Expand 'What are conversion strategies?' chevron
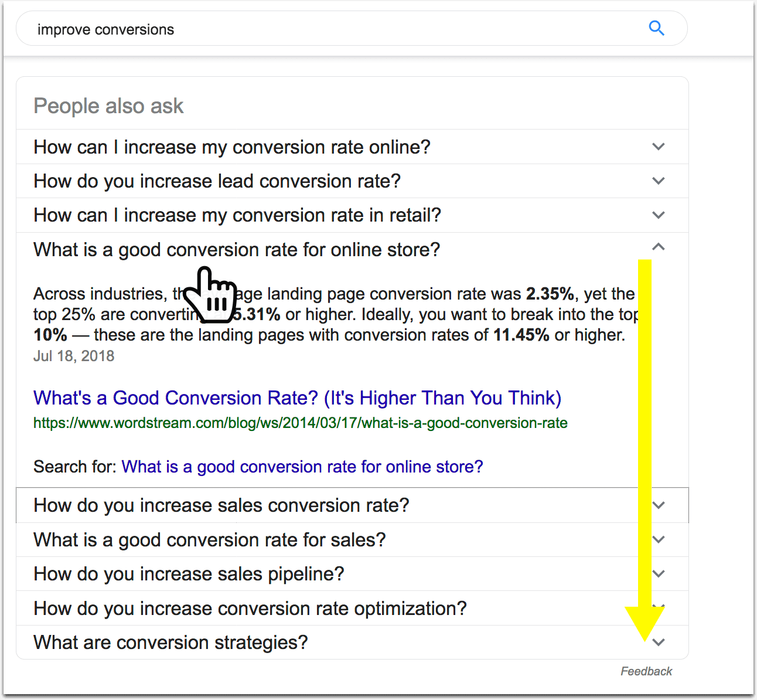The width and height of the screenshot is (757, 700). point(659,642)
